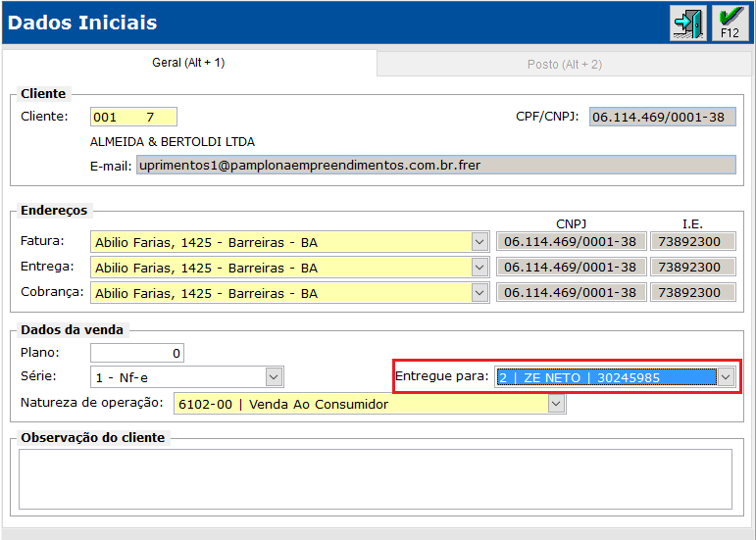Click the I.E. field in Entrega row
The width and height of the screenshot is (756, 540).
coord(693,267)
